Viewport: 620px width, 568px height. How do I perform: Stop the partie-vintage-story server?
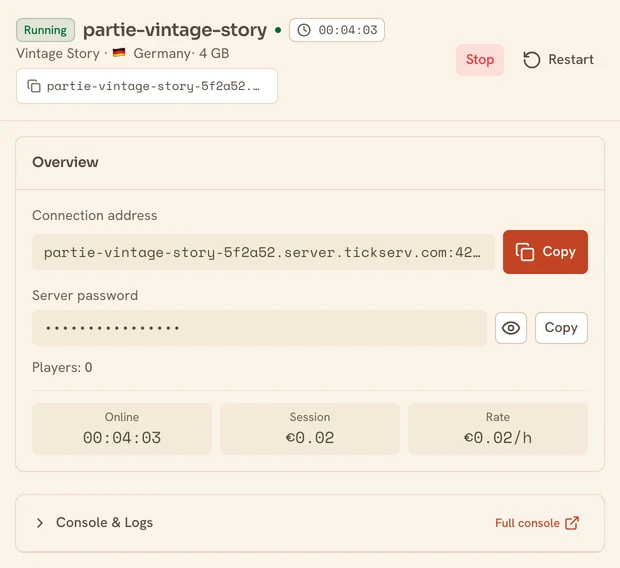pyautogui.click(x=480, y=60)
